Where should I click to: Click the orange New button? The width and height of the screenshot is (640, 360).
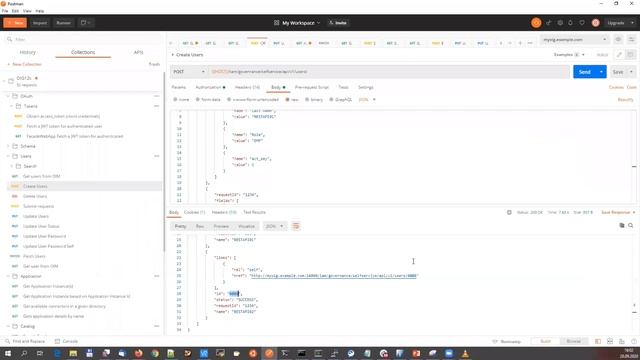(15, 23)
